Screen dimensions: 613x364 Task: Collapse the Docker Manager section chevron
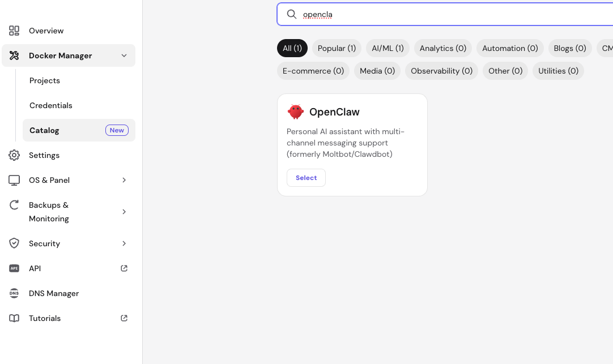124,55
